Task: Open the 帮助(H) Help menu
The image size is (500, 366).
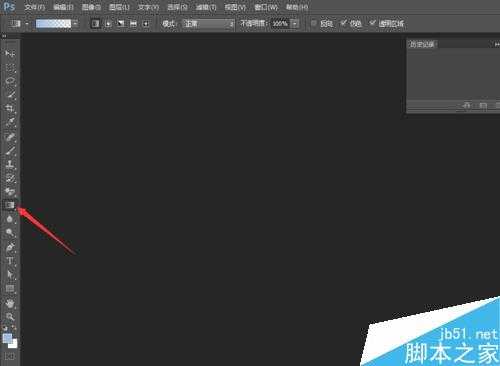Action: point(297,7)
